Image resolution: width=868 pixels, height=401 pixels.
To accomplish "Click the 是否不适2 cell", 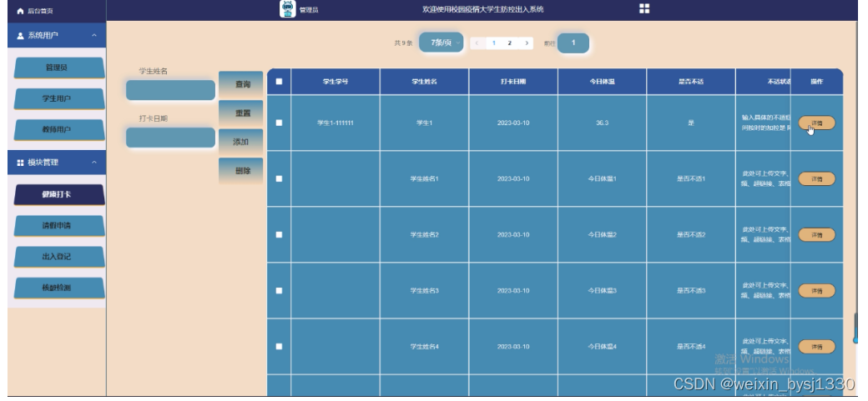I will (691, 234).
